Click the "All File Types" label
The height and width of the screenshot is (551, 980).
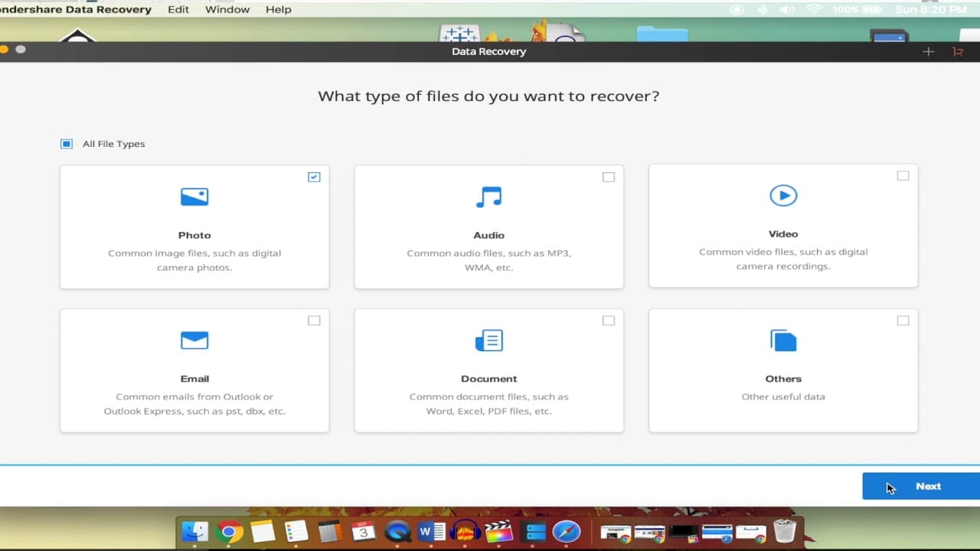[114, 144]
